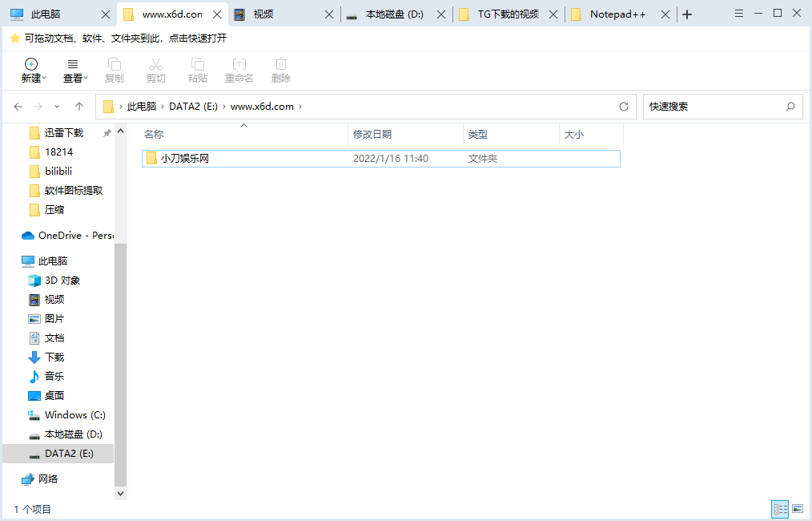Switch to details view in the status bar

pyautogui.click(x=780, y=509)
